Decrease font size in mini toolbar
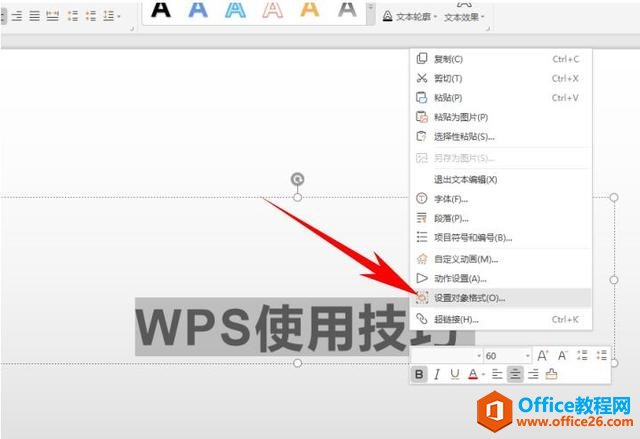This screenshot has height=439, width=640. tap(562, 355)
